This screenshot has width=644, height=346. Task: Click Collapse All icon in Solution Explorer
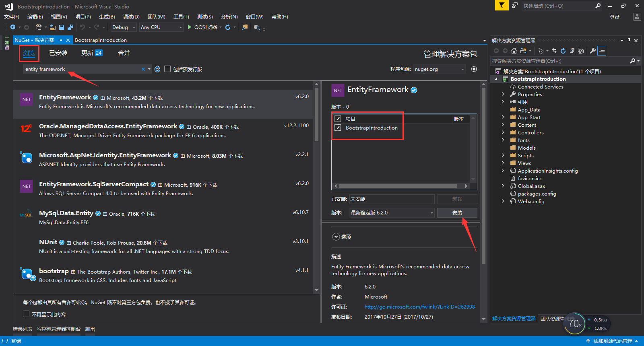tap(572, 51)
